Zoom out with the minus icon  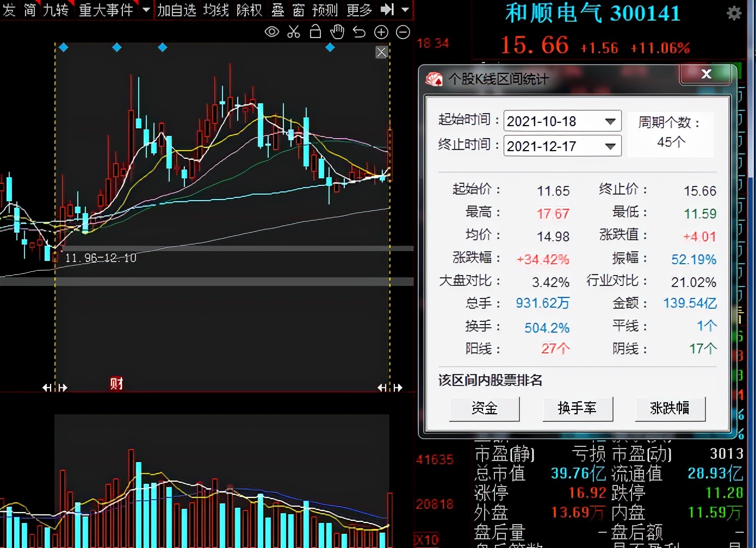tap(403, 32)
